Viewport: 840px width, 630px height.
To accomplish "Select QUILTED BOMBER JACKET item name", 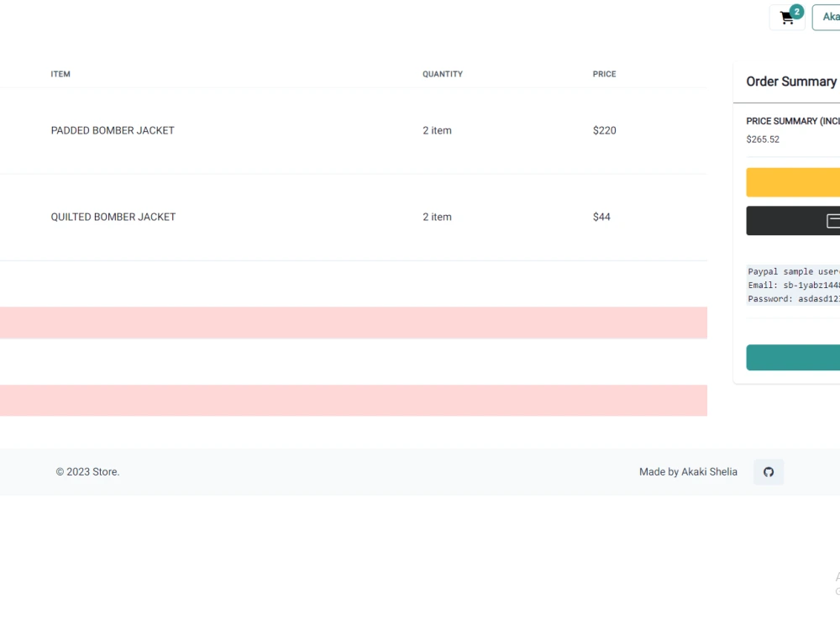I will point(113,217).
